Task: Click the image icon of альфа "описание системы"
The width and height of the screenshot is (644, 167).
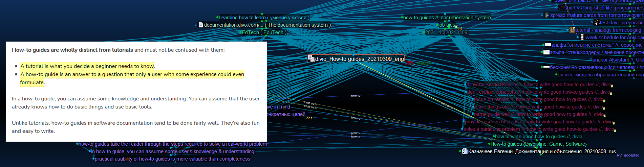Action: [x=548, y=45]
